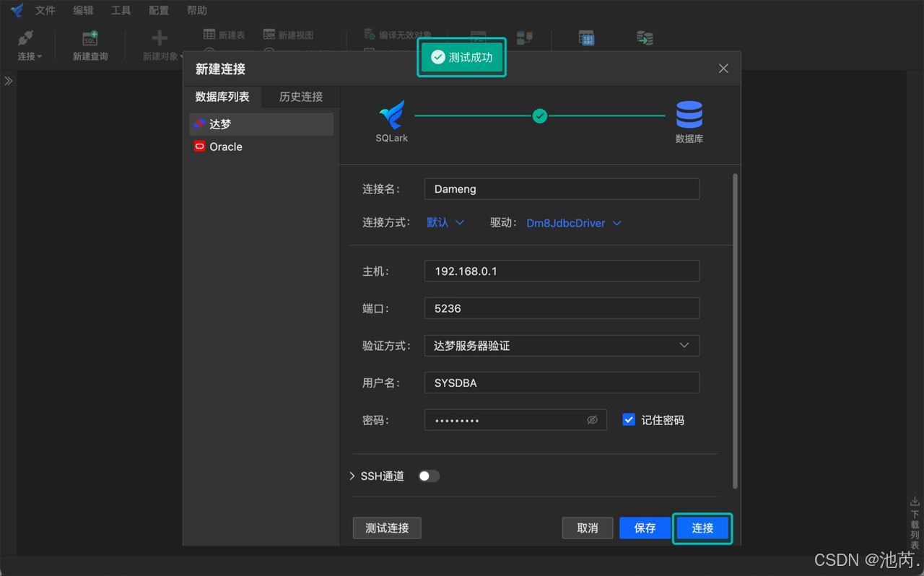The width and height of the screenshot is (924, 576).
Task: Switch to the 历史连接 tab
Action: pyautogui.click(x=301, y=97)
